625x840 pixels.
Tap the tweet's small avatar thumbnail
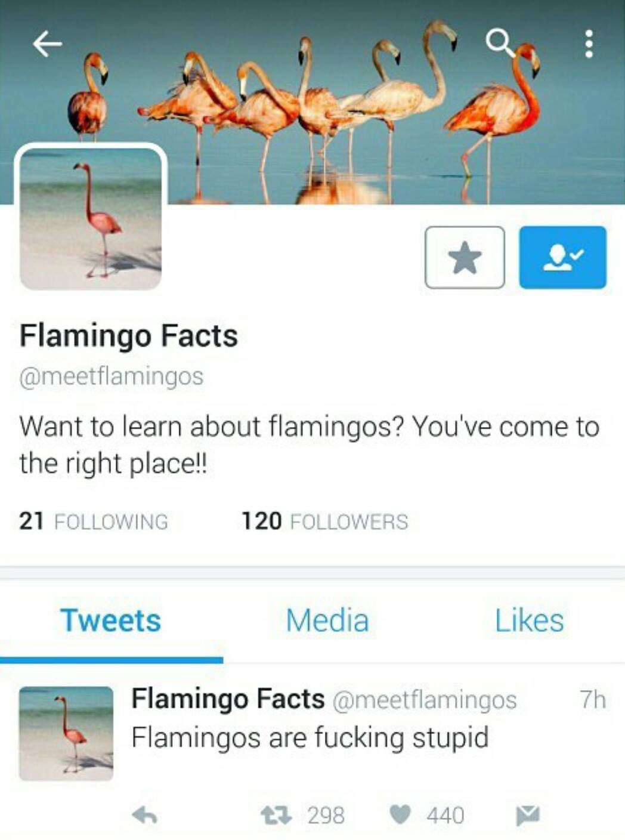[x=66, y=733]
